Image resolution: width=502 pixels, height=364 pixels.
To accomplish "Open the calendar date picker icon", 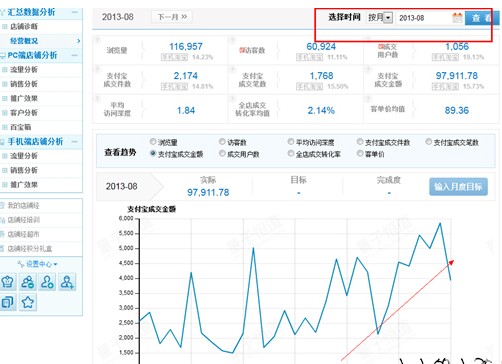I will point(457,17).
